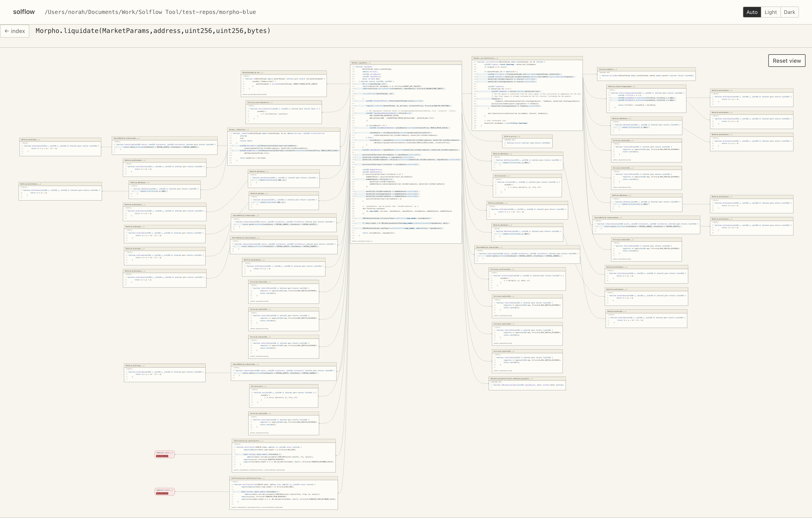812x518 pixels.
Task: Select the Morpho._accrueInterest(...) node header
Action: (527, 58)
